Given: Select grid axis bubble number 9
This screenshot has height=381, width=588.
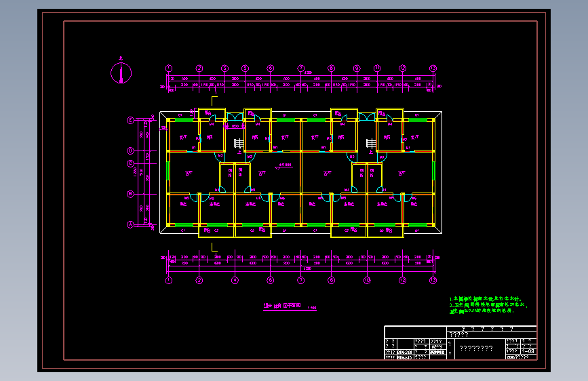Looking at the screenshot, I should [357, 68].
